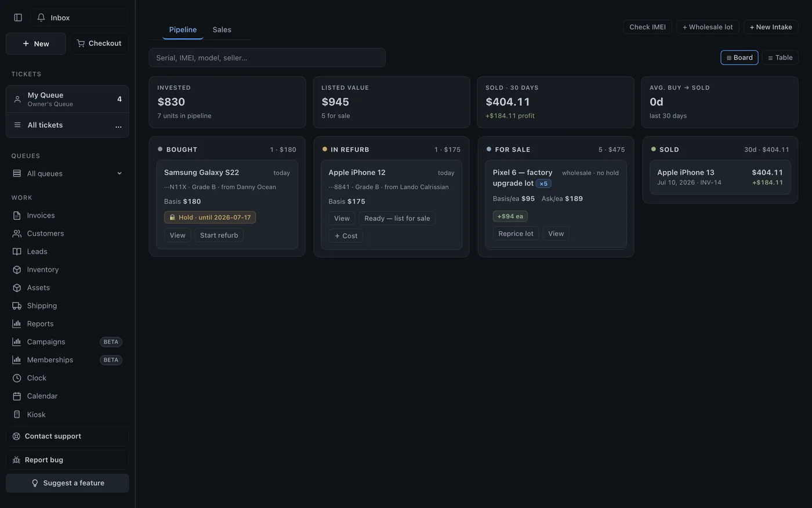Open Invoices document icon

pyautogui.click(x=17, y=215)
